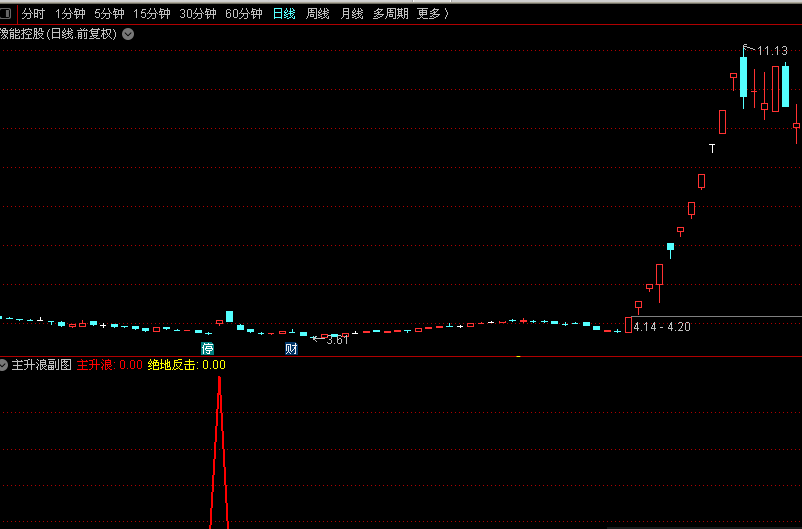
Task: Select the 15分钟 period tab
Action: tap(151, 14)
